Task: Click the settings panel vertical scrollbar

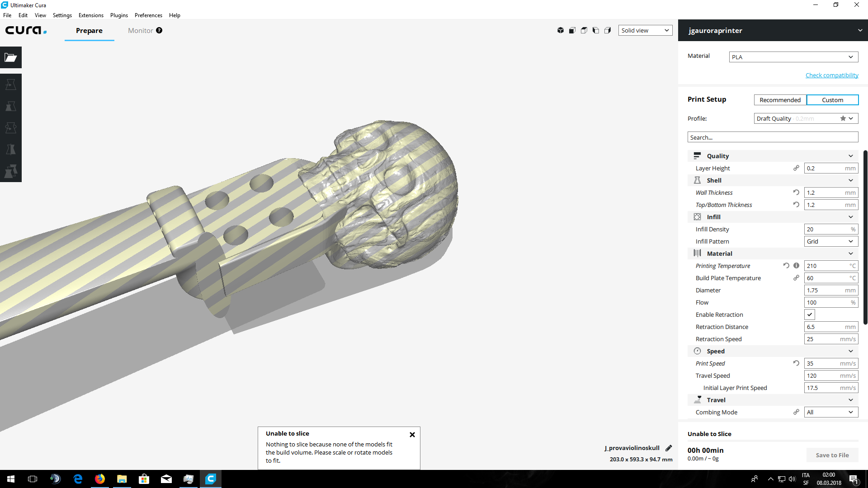Action: [x=865, y=237]
